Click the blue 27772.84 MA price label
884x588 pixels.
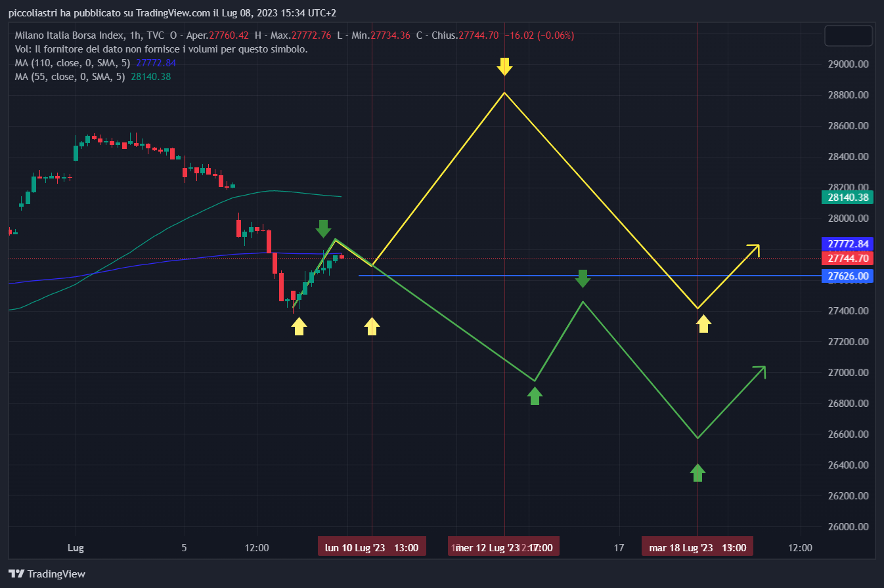coord(847,244)
